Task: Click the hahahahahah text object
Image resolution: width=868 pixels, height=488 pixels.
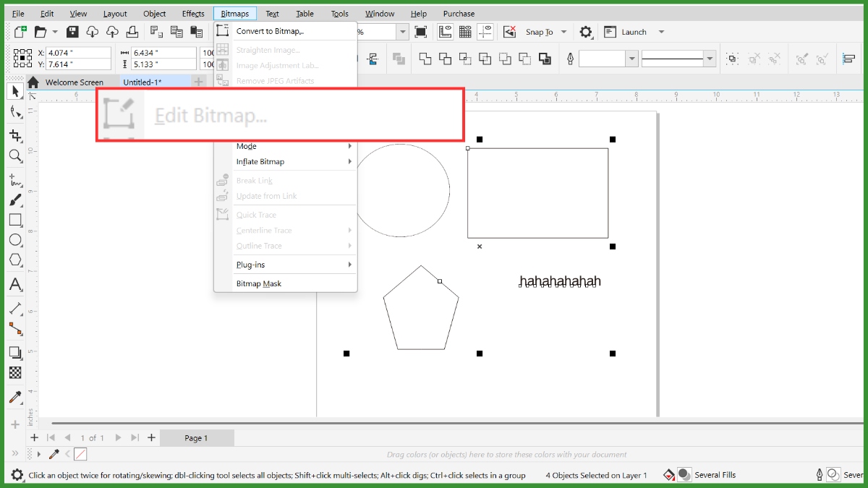Action: coord(560,281)
